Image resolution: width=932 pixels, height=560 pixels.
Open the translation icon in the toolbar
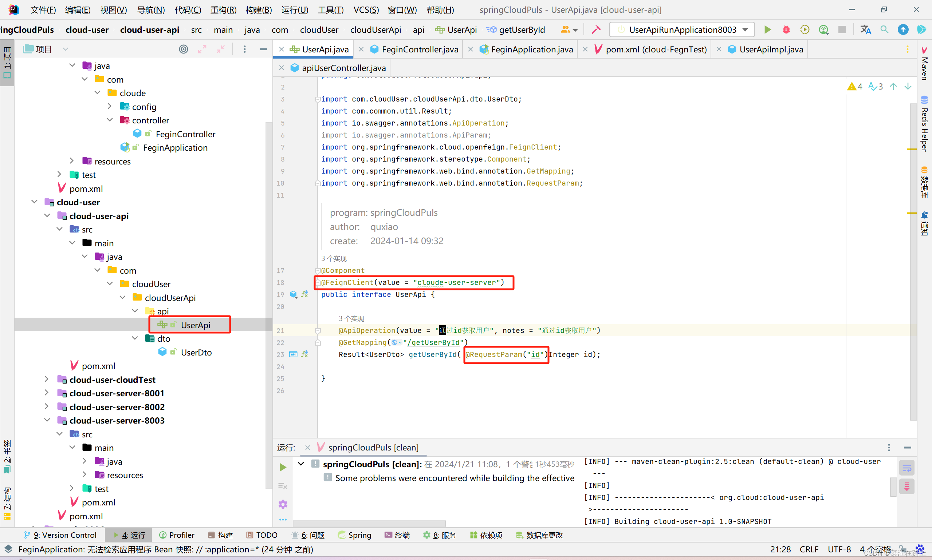(x=866, y=29)
